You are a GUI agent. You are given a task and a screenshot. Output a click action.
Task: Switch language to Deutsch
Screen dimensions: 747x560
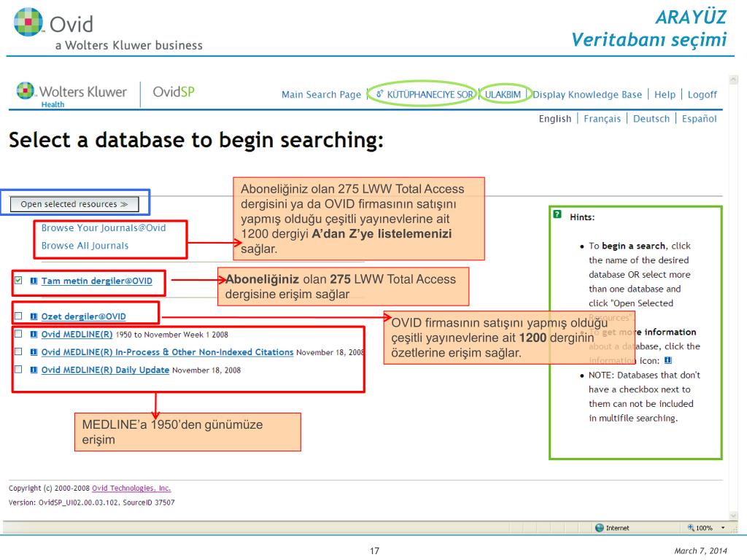pyautogui.click(x=651, y=119)
